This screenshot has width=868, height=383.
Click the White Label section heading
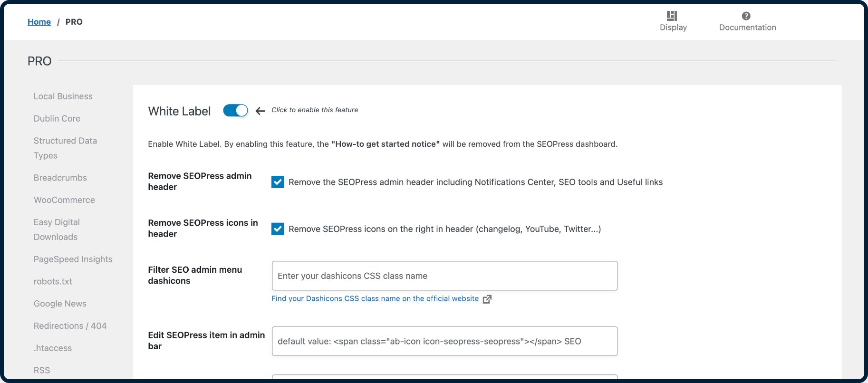tap(179, 111)
